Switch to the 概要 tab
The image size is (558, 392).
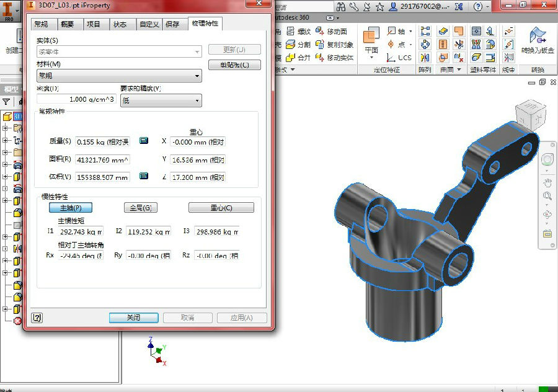[68, 24]
